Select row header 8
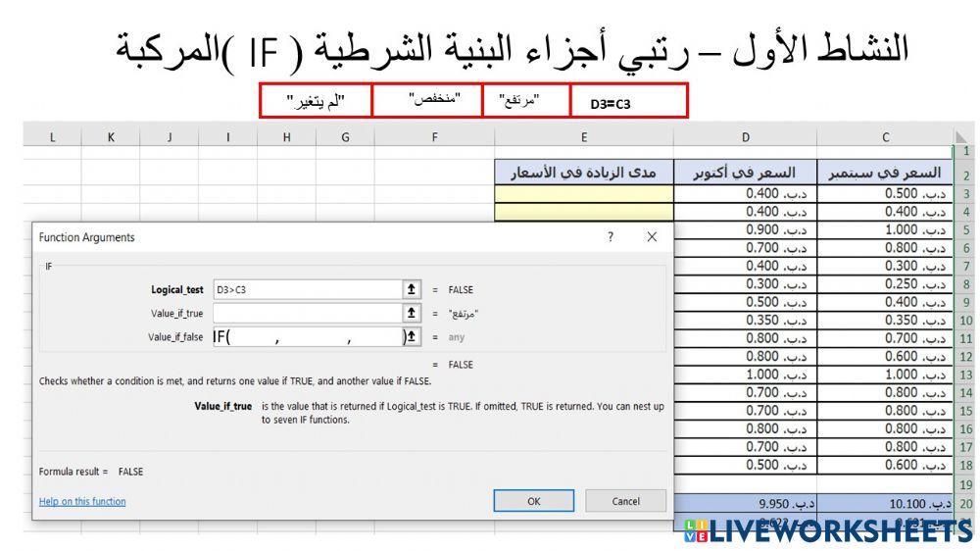 click(x=965, y=284)
